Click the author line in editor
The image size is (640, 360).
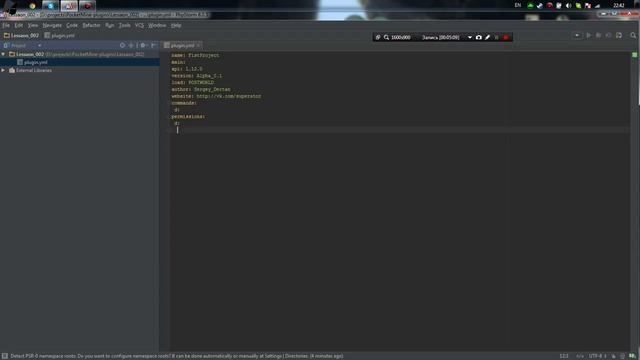tap(201, 89)
